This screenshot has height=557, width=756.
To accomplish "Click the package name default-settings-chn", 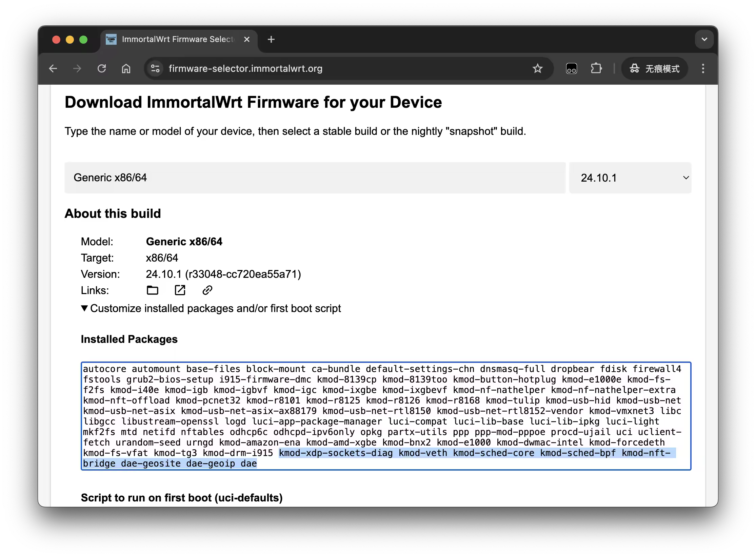I will [x=420, y=369].
